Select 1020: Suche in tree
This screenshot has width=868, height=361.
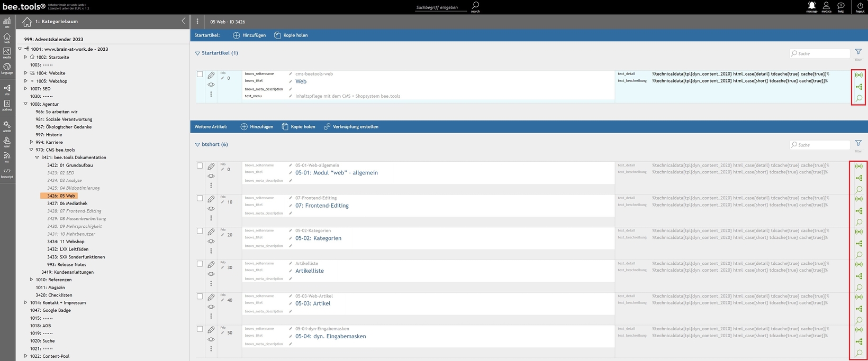click(42, 341)
